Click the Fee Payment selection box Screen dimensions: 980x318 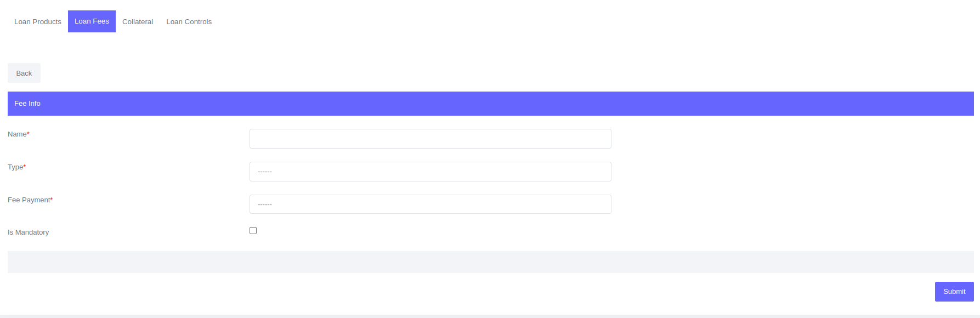(430, 204)
